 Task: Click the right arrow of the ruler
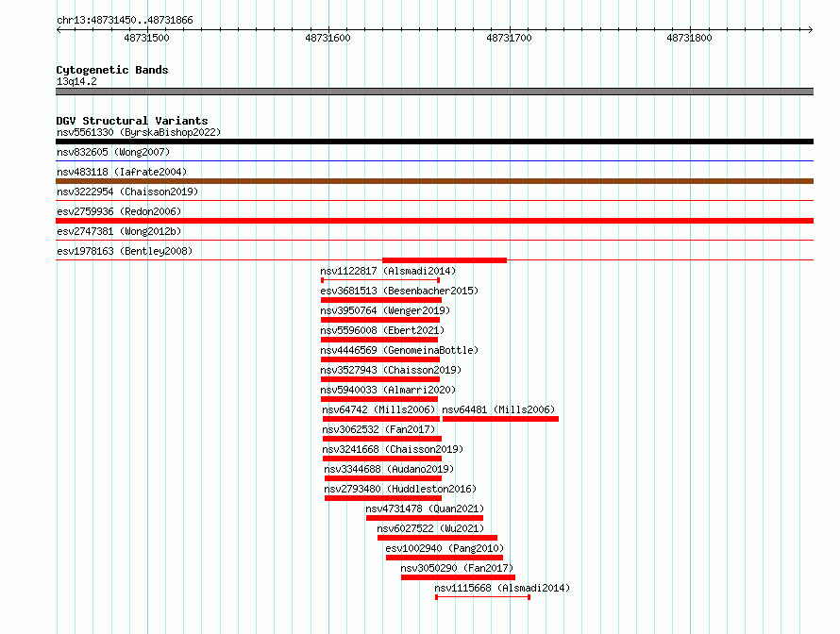tap(811, 29)
